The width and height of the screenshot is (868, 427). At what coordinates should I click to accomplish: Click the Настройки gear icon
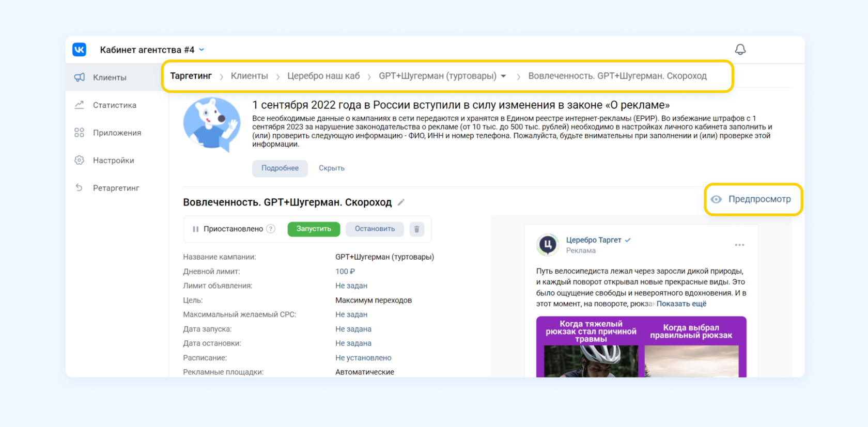click(x=79, y=160)
